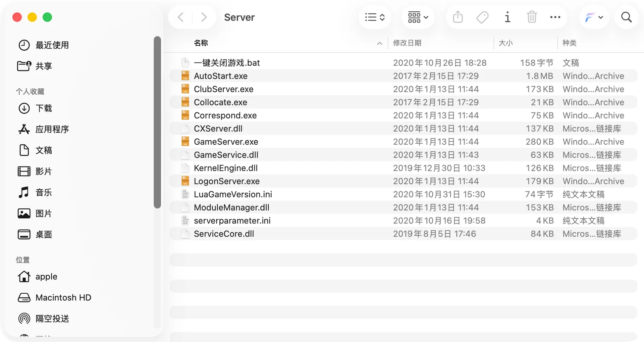Show file info with the i icon

click(507, 17)
